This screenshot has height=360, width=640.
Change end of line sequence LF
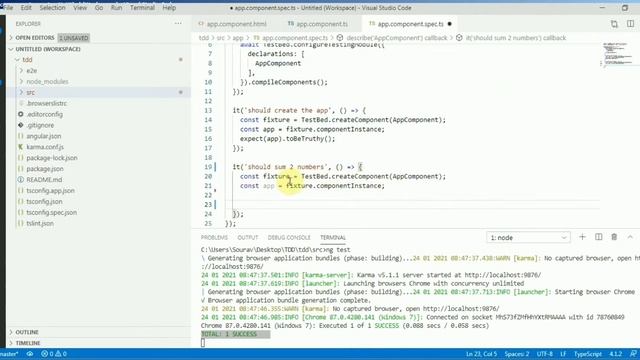(x=563, y=354)
